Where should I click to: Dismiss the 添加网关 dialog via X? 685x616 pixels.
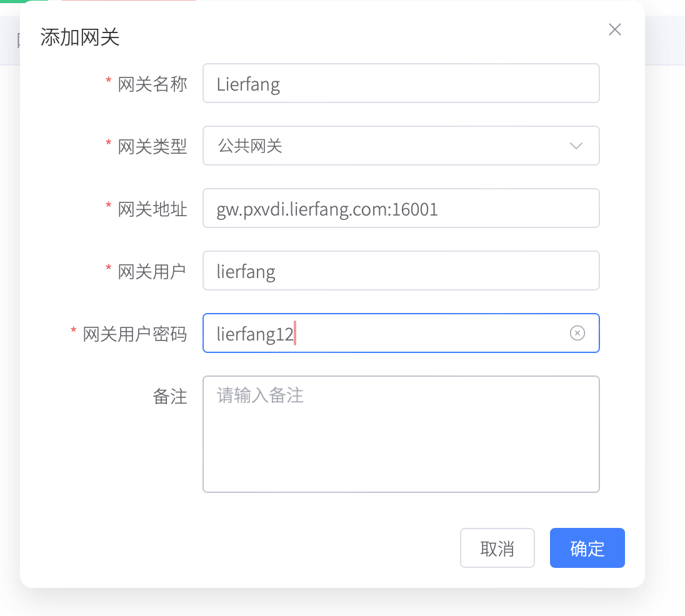(614, 29)
